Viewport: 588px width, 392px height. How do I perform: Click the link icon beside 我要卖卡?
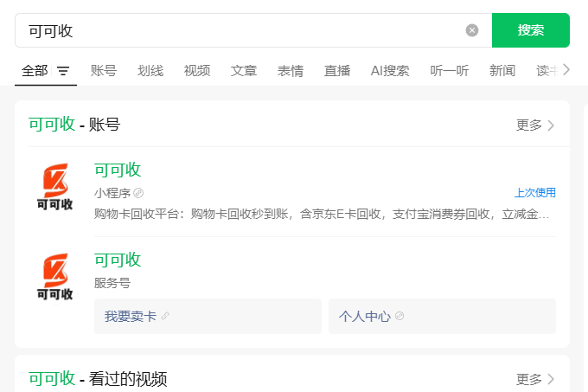(x=165, y=316)
